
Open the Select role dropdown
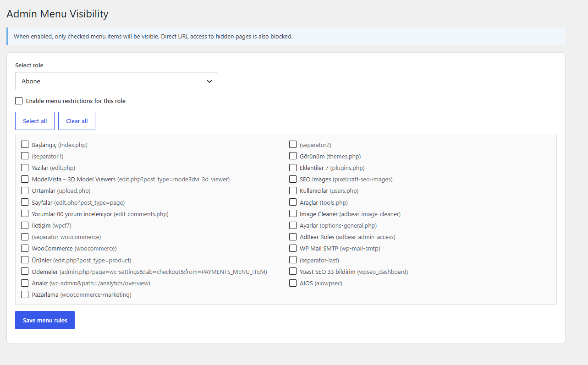[116, 81]
